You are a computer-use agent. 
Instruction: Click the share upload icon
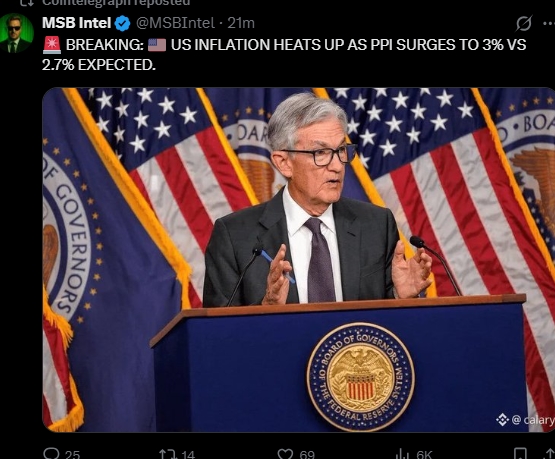550,454
